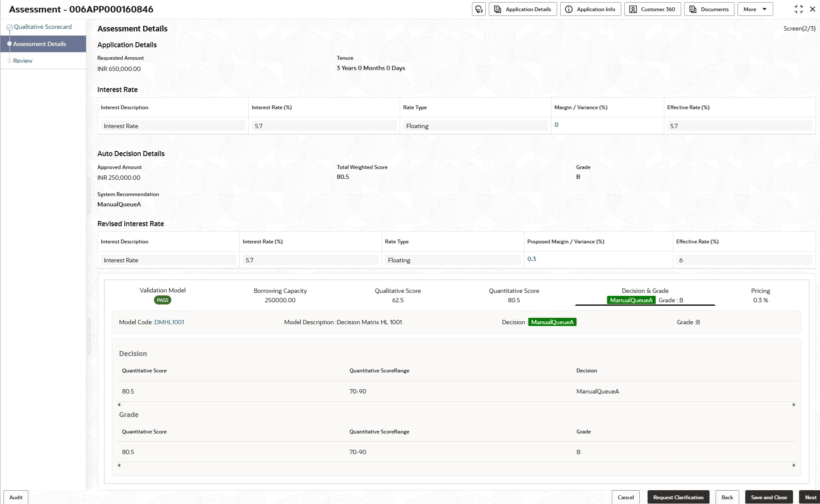The height and width of the screenshot is (504, 820).
Task: Switch to the Pricing tab
Action: coord(760,295)
